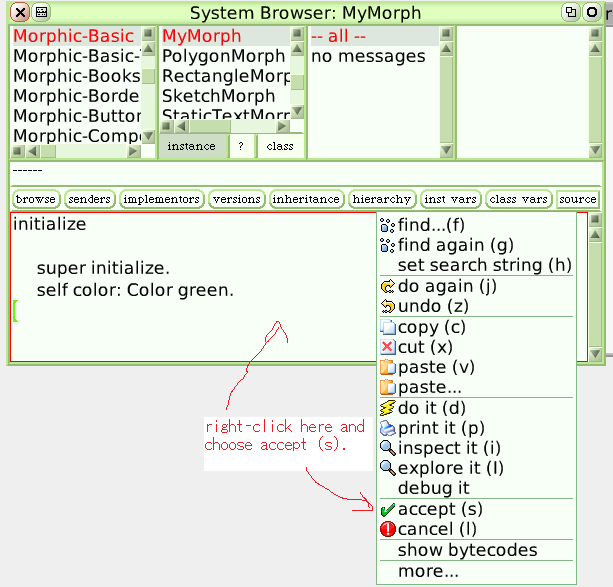The height and width of the screenshot is (587, 613).
Task: Click the do it lightning icon
Action: (x=388, y=408)
